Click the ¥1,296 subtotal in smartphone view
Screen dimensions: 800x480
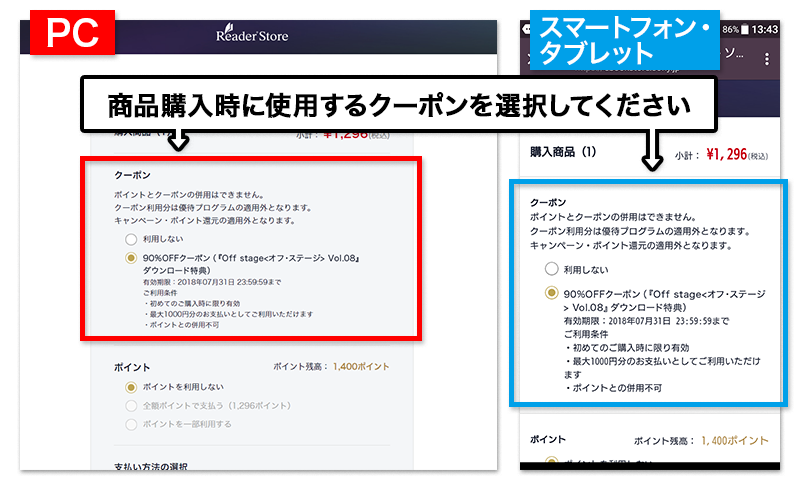click(x=727, y=154)
